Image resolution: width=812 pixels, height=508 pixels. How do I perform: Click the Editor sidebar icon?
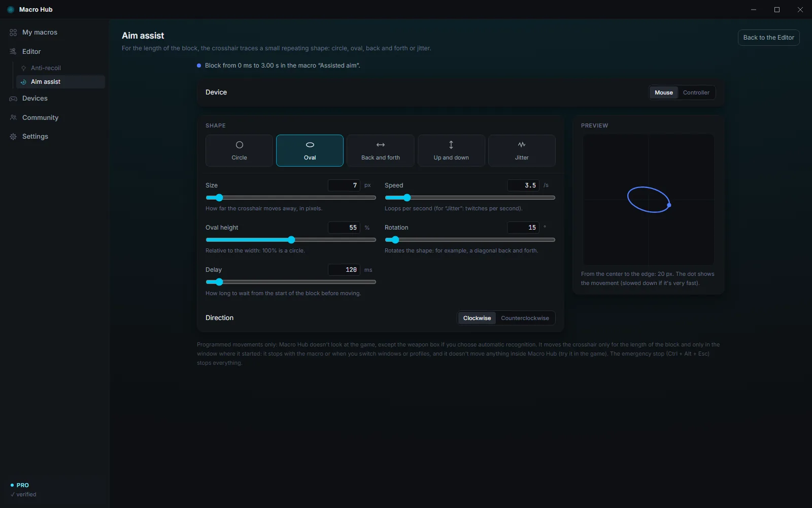tap(13, 51)
